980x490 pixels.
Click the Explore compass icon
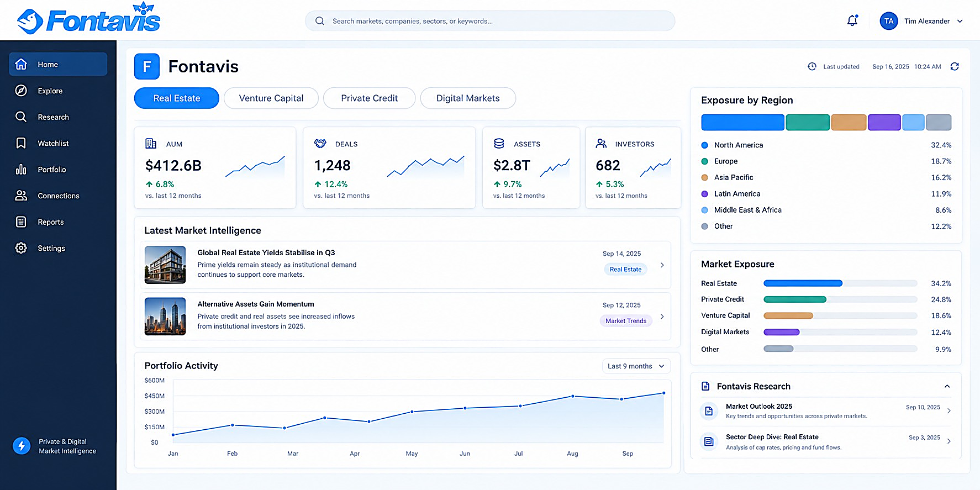(21, 91)
